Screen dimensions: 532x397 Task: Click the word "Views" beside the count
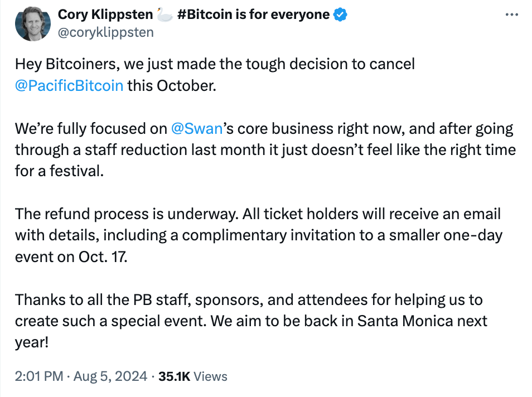tap(210, 376)
